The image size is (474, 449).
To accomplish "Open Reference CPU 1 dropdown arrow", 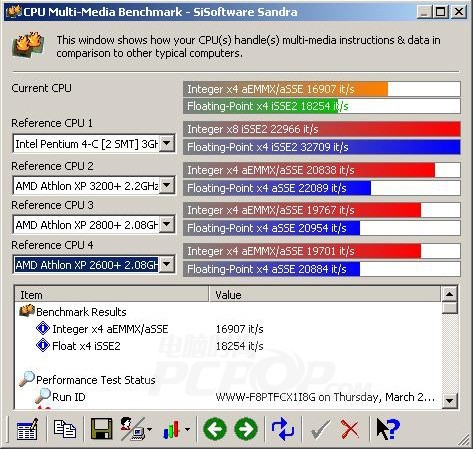I will click(167, 144).
